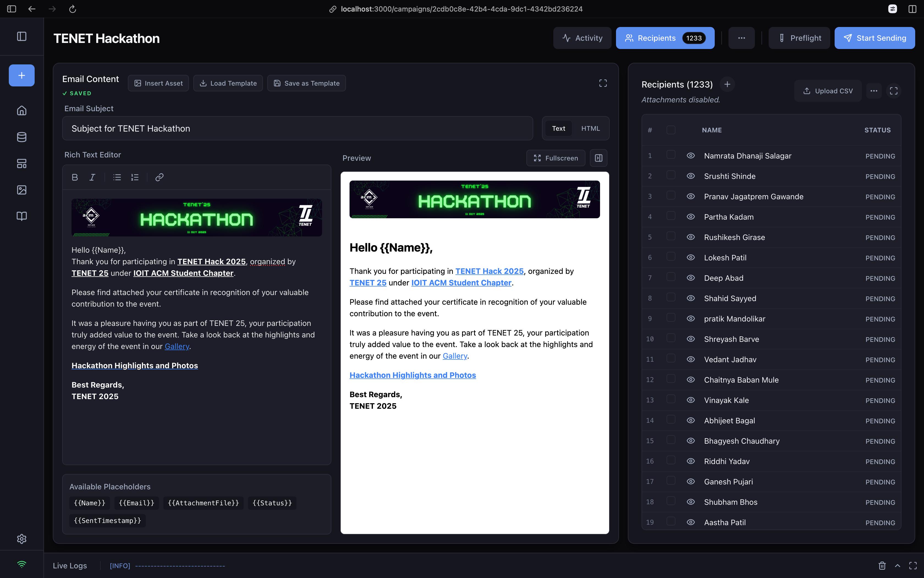Viewport: 924px width, 578px height.
Task: Insert the {{Status}} placeholder
Action: pos(272,503)
